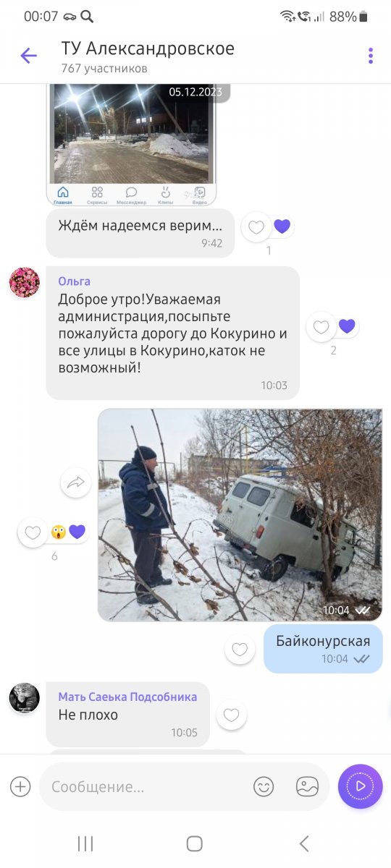Focus the "Сообщение..." text field
Screen dimensions: 391x868
click(x=145, y=786)
